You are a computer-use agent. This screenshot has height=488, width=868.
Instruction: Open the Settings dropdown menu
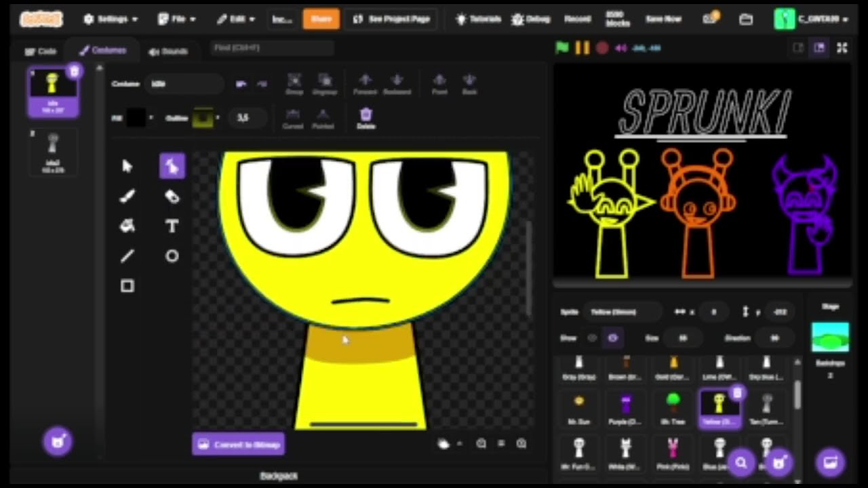click(x=111, y=19)
